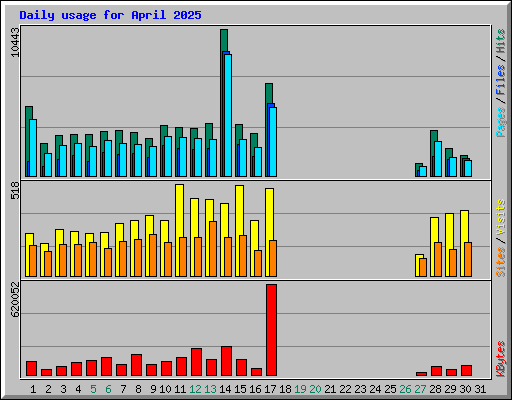
Task: Click the day 5 axis label
Action: pyautogui.click(x=93, y=389)
